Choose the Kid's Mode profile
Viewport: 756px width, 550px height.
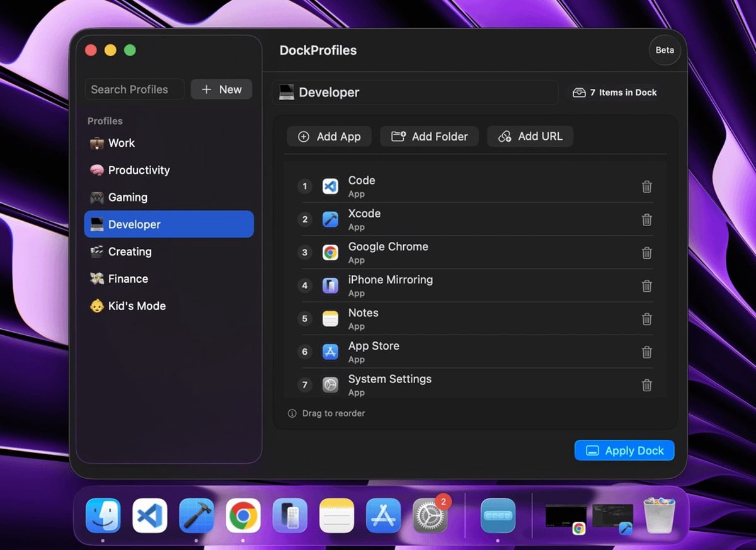(x=136, y=306)
